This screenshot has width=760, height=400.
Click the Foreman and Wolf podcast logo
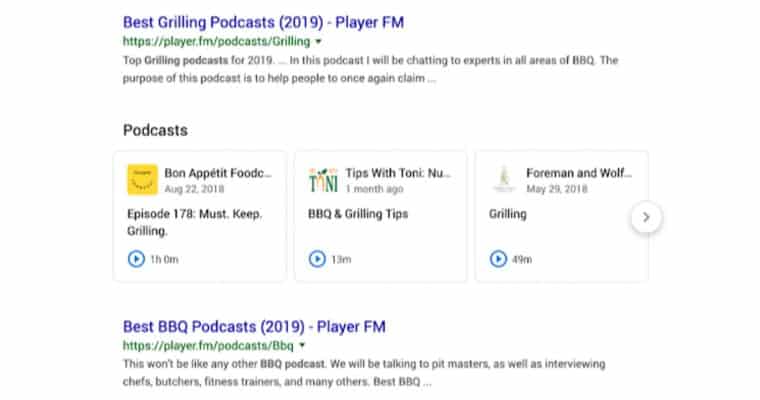tap(504, 179)
